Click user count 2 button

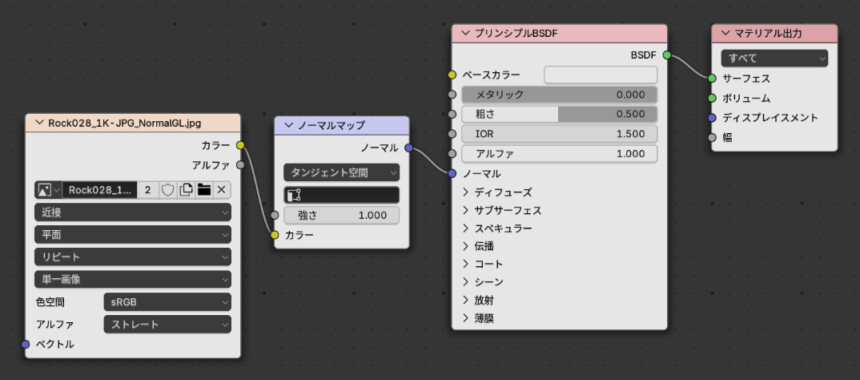[148, 190]
